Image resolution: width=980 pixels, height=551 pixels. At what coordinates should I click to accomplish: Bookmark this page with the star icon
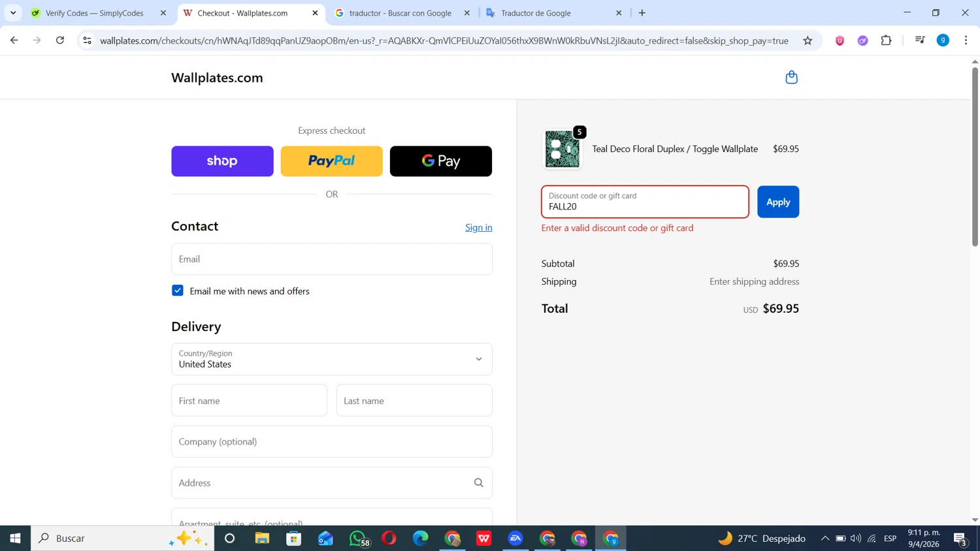(x=808, y=40)
